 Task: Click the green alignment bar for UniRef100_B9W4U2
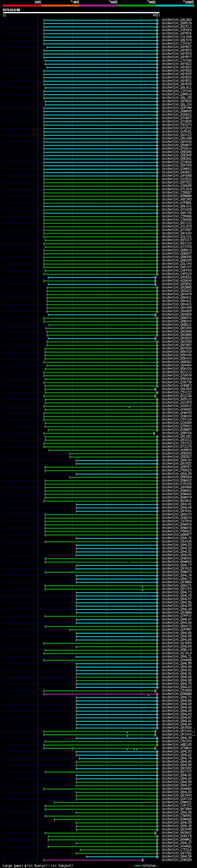tap(101, 481)
